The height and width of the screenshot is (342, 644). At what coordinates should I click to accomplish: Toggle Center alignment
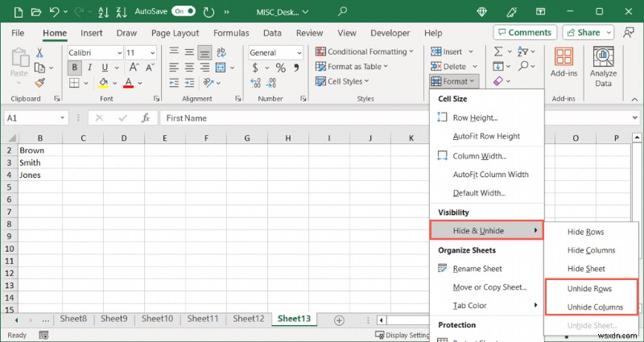coord(189,68)
